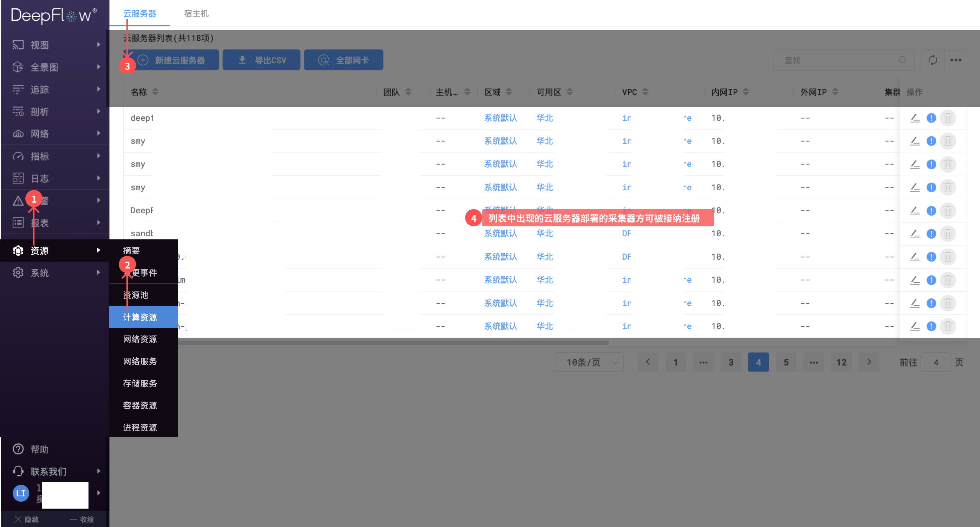Click the edit pencil icon in the deep1 row
Image resolution: width=980 pixels, height=527 pixels.
[915, 118]
